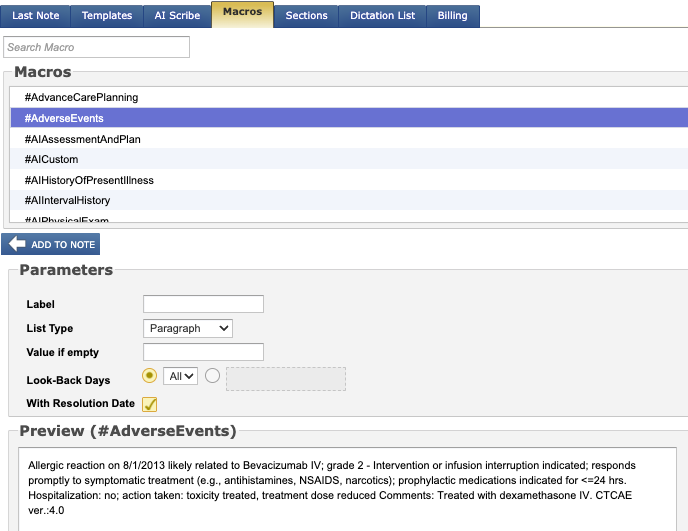Viewport: 688px width, 531px height.
Task: Pick the #AIHistoryOfPresentIllness macro
Action: (89, 180)
